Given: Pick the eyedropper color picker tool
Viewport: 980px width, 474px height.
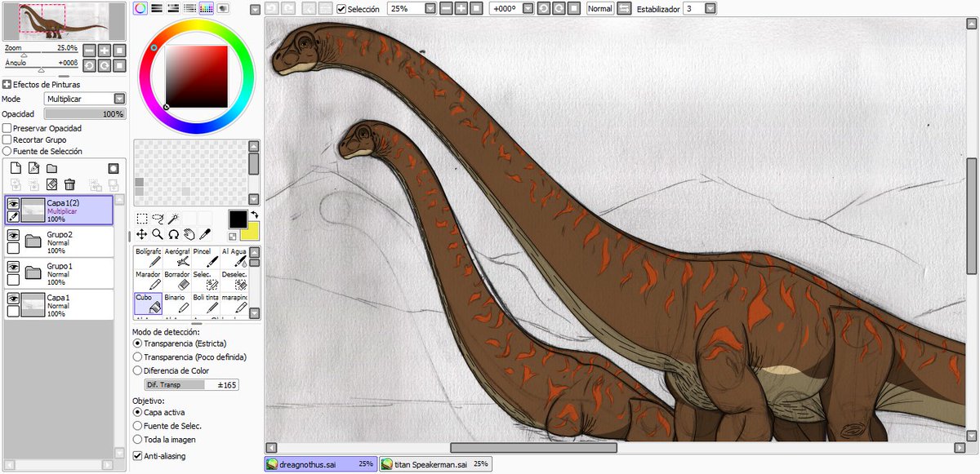Looking at the screenshot, I should (x=204, y=234).
